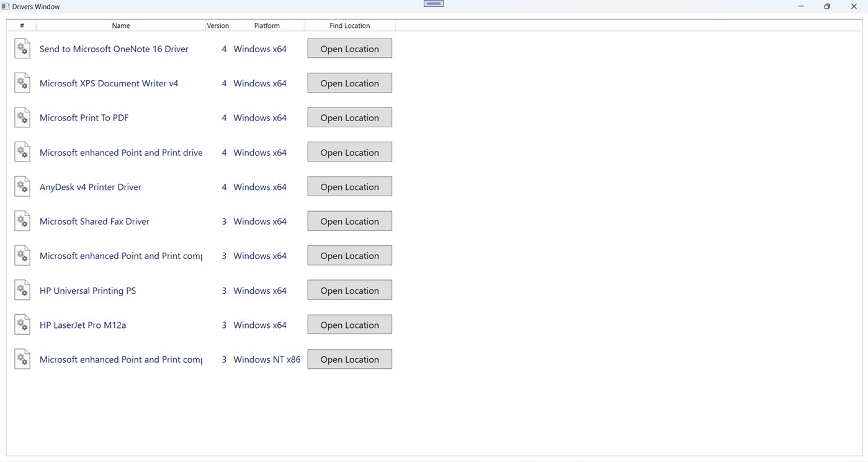
Task: Open Location for Microsoft Print To PDF
Action: [349, 117]
